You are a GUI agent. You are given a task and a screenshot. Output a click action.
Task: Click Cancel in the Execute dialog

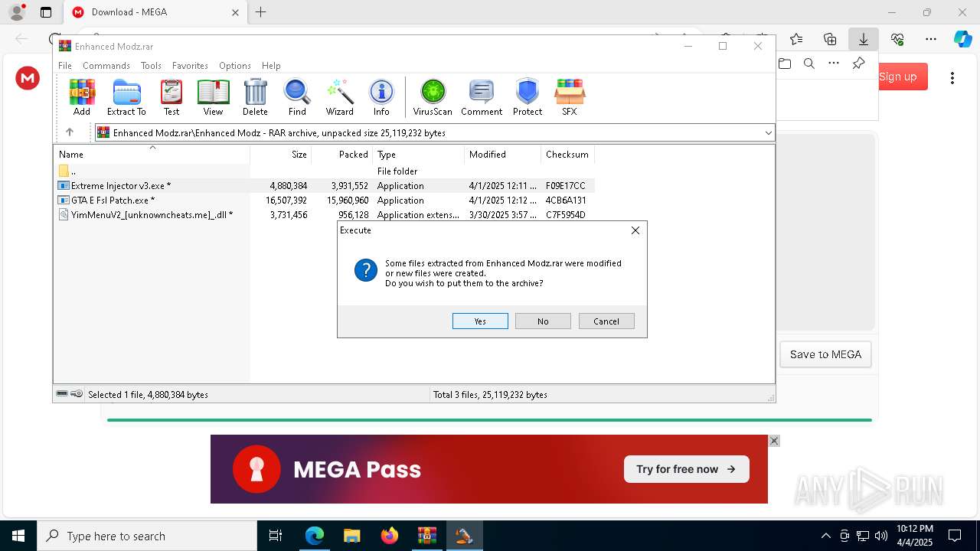click(x=606, y=321)
